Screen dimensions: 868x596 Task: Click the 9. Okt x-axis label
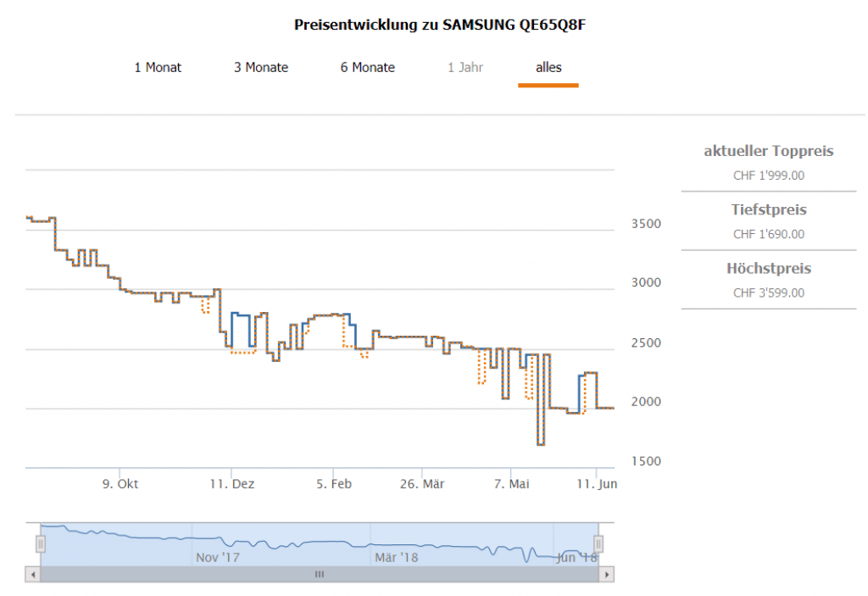120,484
